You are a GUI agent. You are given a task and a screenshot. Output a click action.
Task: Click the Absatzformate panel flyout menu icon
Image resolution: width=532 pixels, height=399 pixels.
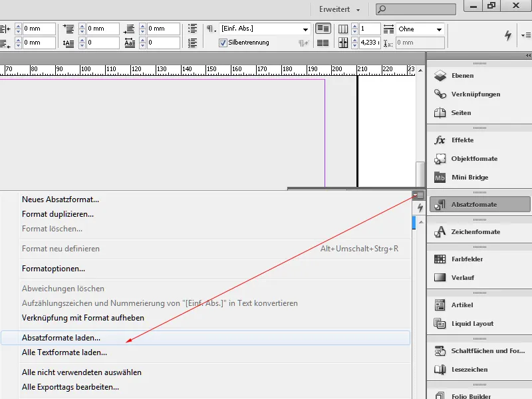click(420, 195)
